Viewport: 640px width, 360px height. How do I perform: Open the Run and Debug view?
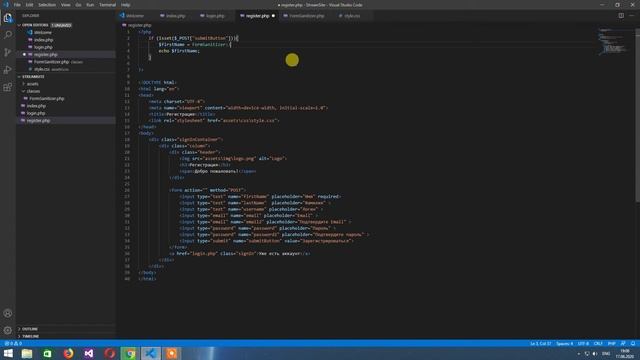[8, 70]
